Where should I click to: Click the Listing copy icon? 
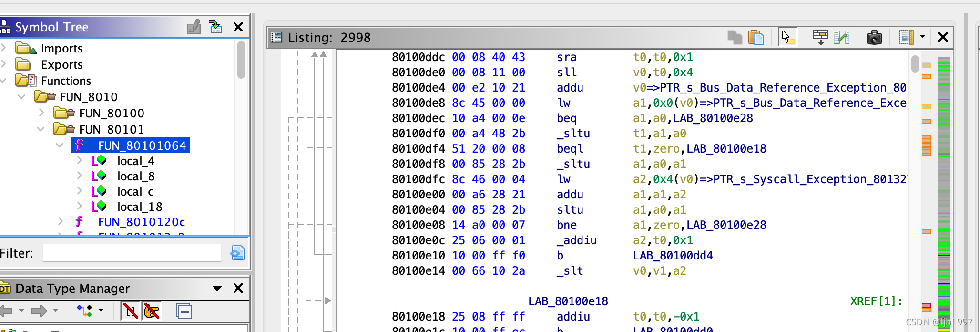tap(735, 37)
